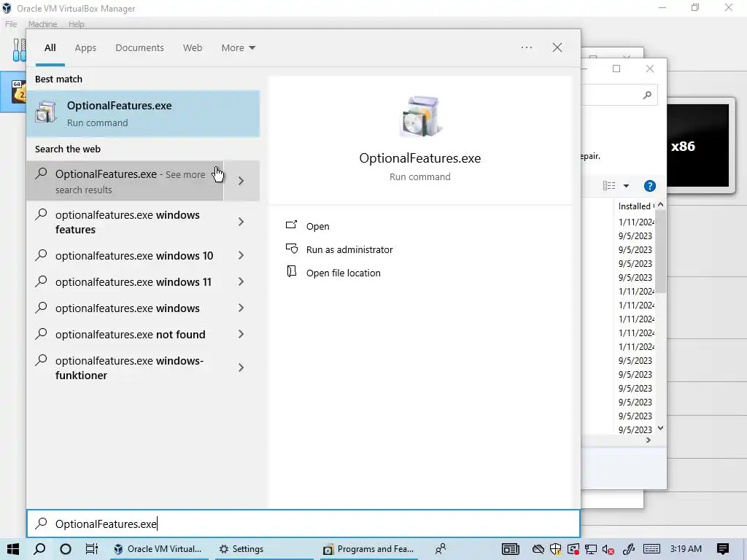Click VirtualBox Tools icon in sidebar
747x560 pixels.
(x=19, y=50)
